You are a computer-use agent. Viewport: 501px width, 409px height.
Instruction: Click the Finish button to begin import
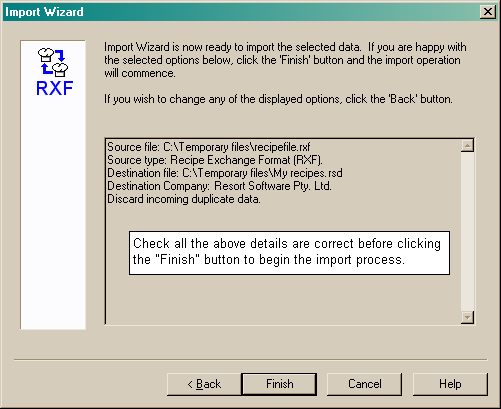279,384
